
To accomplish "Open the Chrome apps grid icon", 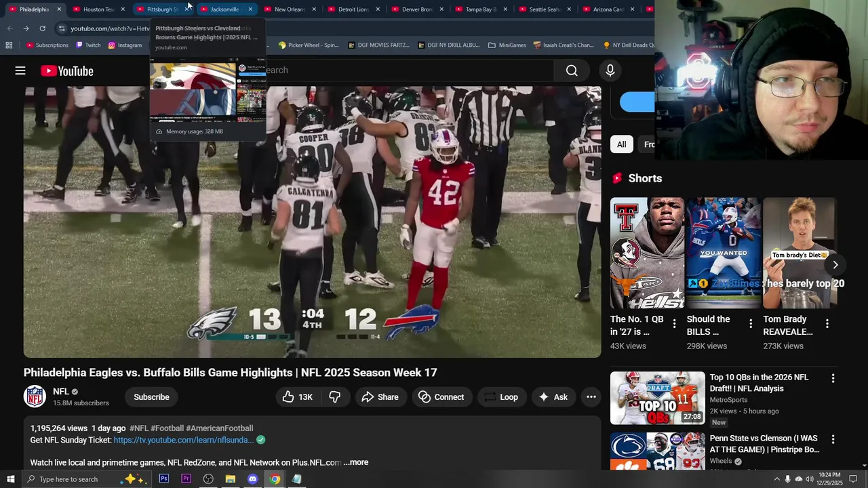I will click(x=9, y=45).
